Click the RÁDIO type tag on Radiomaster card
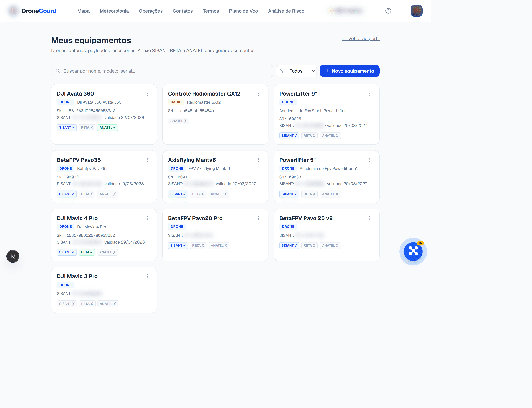The width and height of the screenshot is (532, 408). point(176,102)
